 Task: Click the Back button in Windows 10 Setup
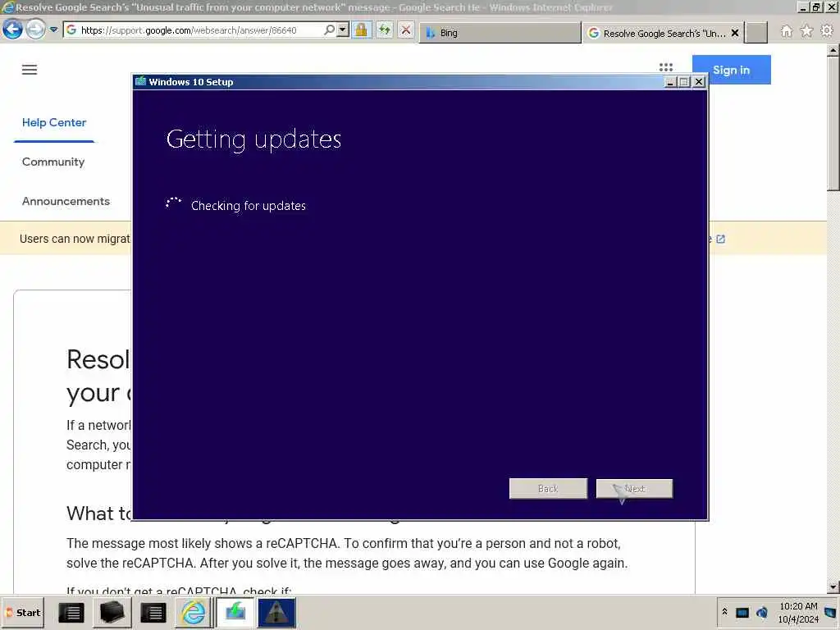click(x=548, y=489)
